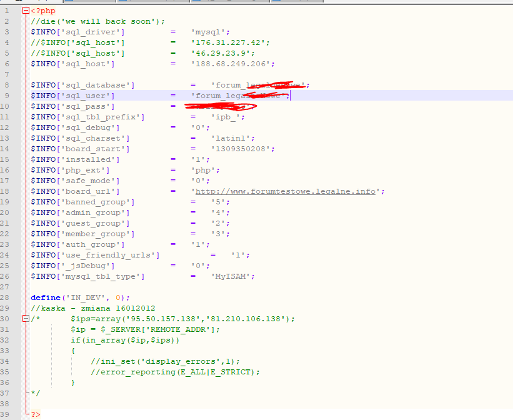Collapse the comment block fold on line 30

pyautogui.click(x=25, y=319)
